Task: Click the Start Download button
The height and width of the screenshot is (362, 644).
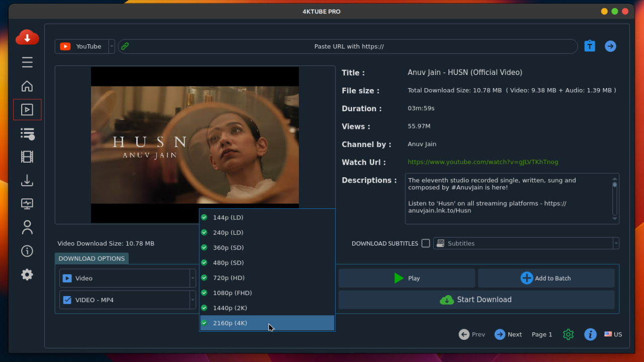Action: coord(476,300)
